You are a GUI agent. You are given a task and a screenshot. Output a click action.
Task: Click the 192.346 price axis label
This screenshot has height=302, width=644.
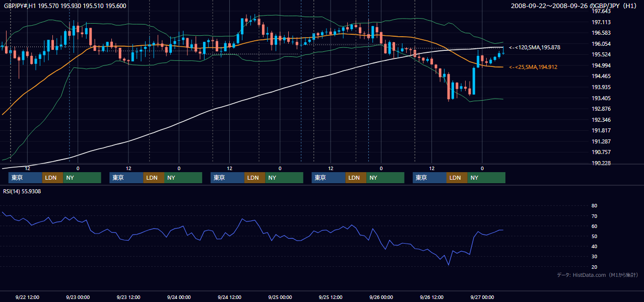tap(601, 120)
